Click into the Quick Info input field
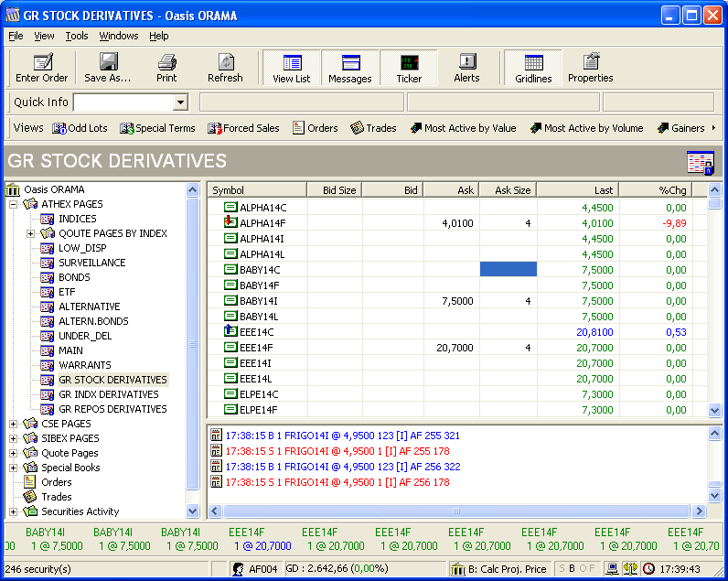This screenshot has height=581, width=728. click(123, 102)
